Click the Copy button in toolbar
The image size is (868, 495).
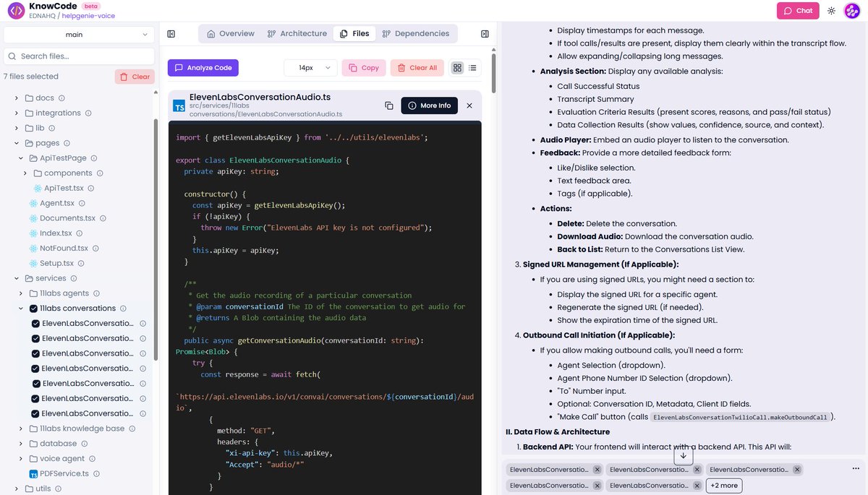point(364,68)
